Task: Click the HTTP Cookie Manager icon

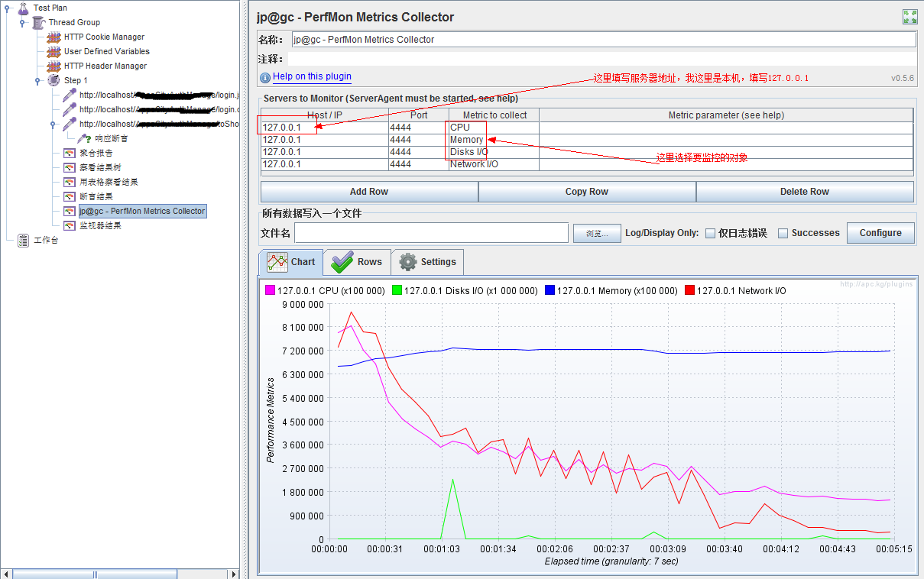Action: click(53, 37)
